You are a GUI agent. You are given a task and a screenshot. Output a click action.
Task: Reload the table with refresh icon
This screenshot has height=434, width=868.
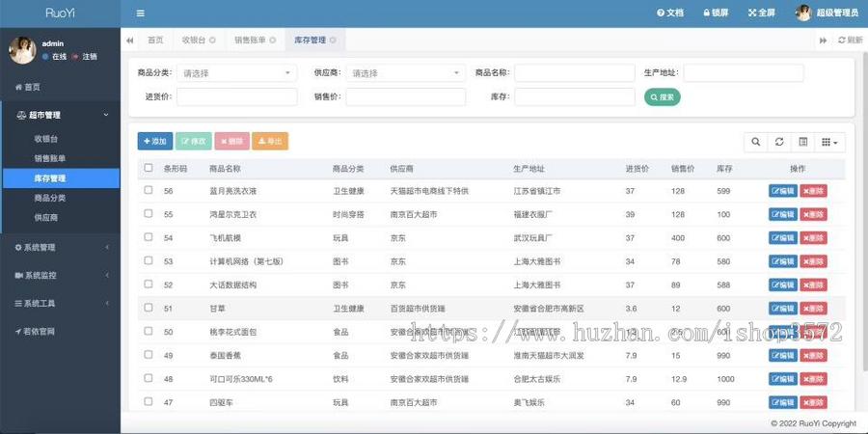[779, 143]
